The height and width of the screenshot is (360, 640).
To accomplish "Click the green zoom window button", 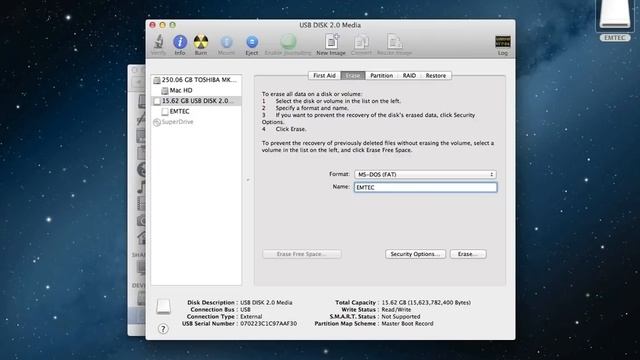I will pyautogui.click(x=173, y=25).
